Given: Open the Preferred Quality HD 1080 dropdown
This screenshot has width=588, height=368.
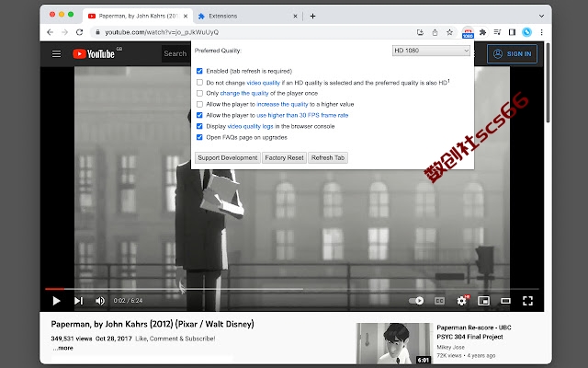Looking at the screenshot, I should pos(431,51).
